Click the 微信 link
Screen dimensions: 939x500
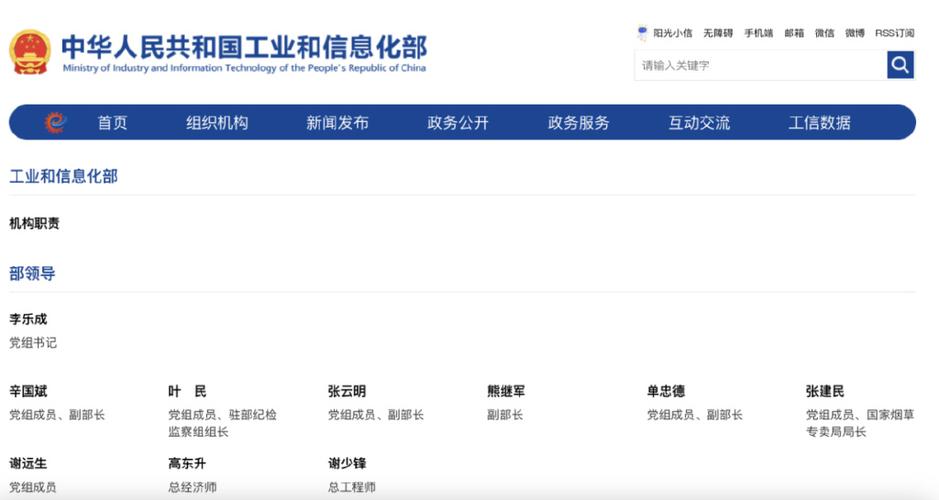(x=825, y=34)
